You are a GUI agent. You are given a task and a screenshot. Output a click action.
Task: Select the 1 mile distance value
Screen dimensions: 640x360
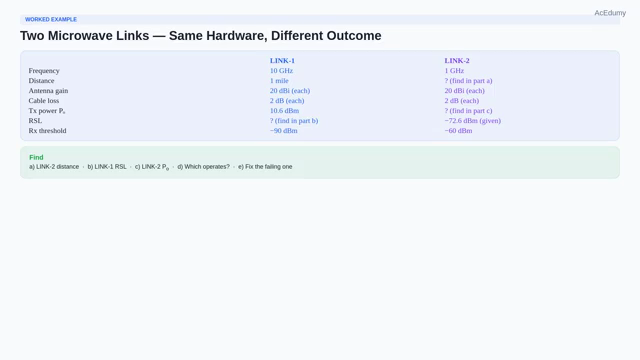pos(279,80)
